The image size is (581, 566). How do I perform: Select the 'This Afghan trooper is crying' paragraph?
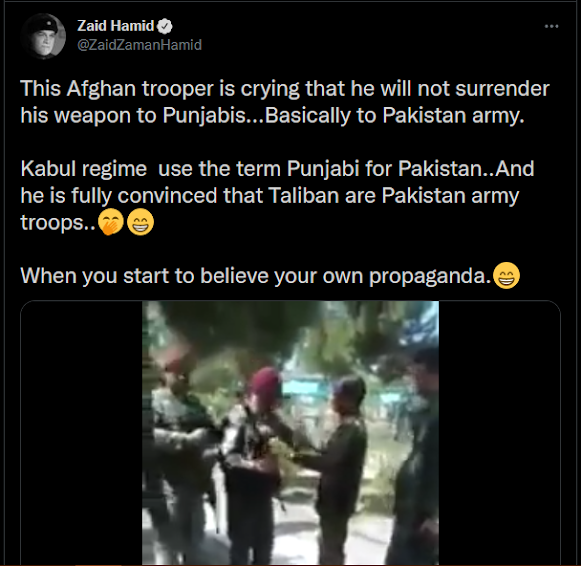coord(285,102)
